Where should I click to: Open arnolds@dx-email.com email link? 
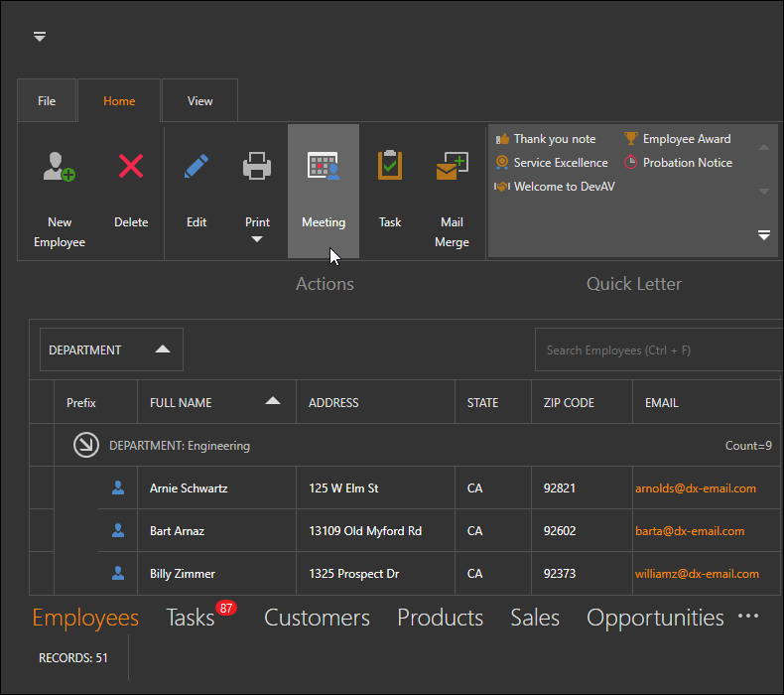[696, 488]
